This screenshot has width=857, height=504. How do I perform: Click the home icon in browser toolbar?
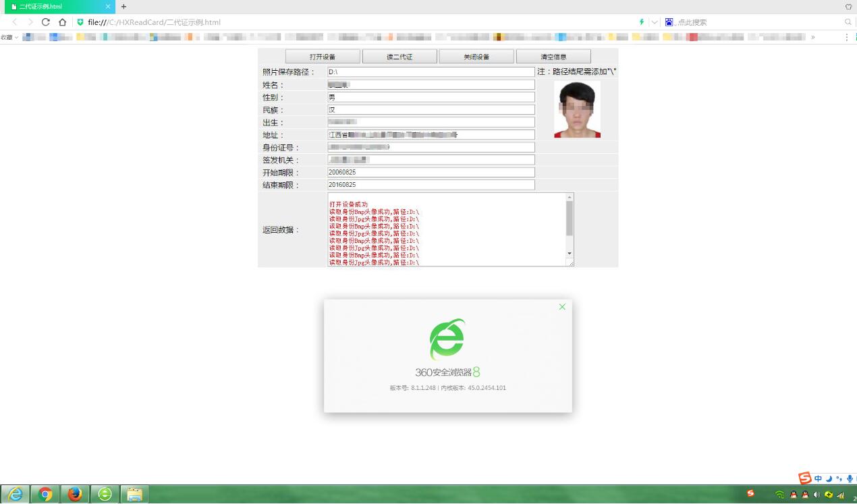(x=61, y=22)
